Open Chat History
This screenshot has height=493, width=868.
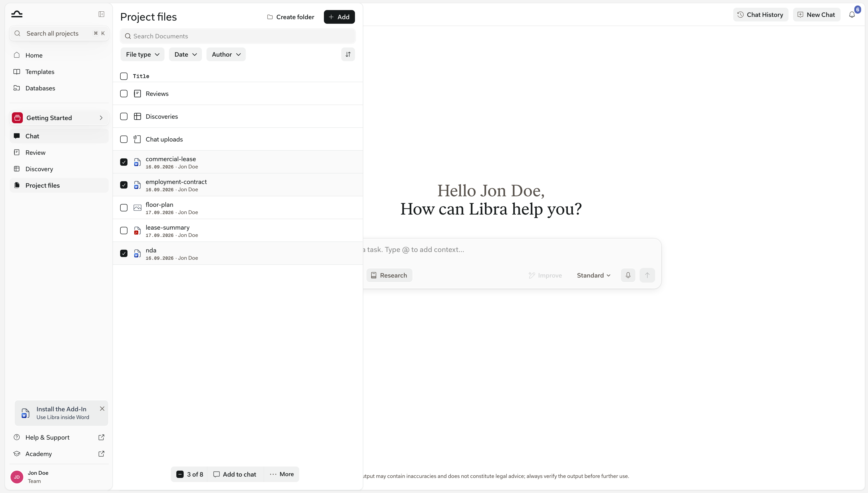(761, 15)
